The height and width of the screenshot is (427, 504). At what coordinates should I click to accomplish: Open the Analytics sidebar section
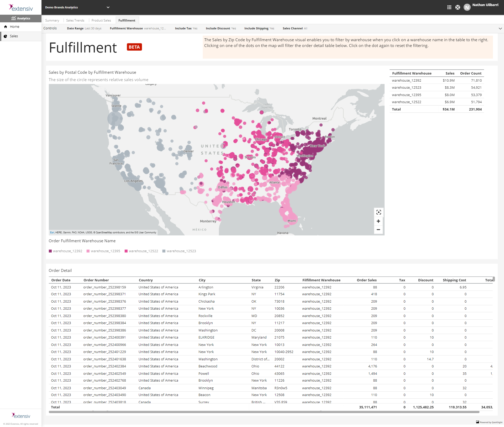(21, 18)
